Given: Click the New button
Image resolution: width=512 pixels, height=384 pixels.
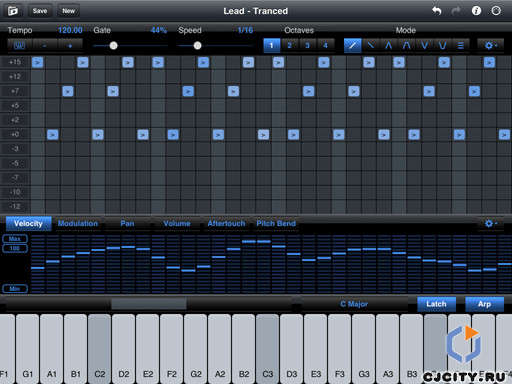Looking at the screenshot, I should (69, 11).
